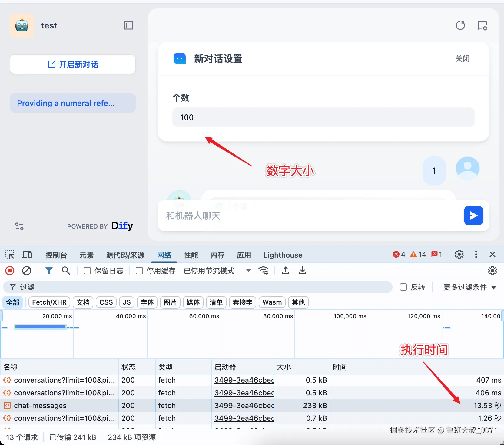Activate the DevTools element inspector icon
The width and height of the screenshot is (504, 445).
[10, 254]
